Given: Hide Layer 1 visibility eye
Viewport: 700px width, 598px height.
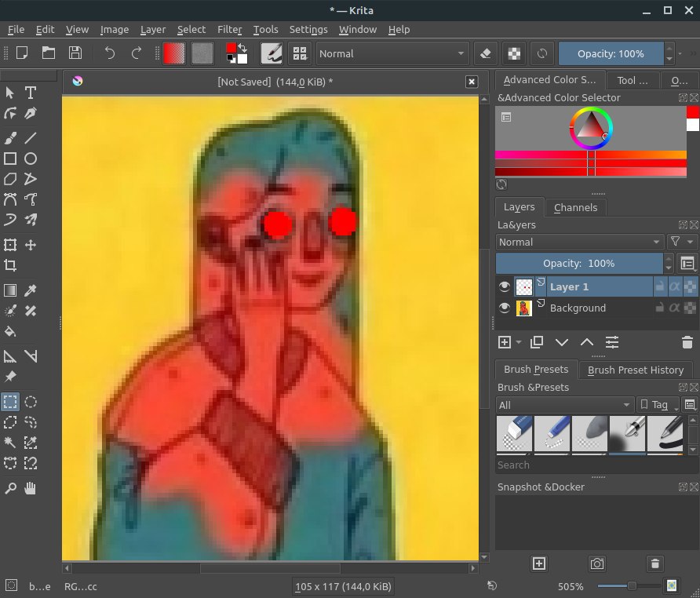Looking at the screenshot, I should click(505, 286).
